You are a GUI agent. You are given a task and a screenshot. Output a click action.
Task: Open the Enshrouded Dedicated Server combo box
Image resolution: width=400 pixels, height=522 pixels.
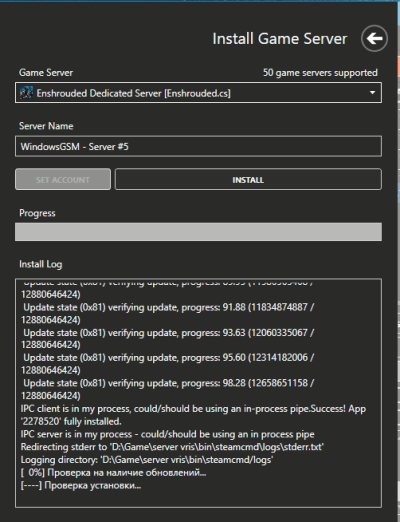click(198, 93)
